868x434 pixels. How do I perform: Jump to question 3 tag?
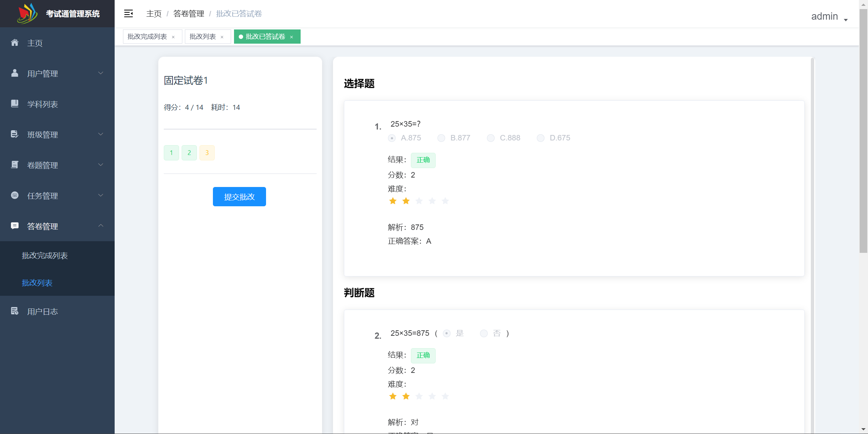pyautogui.click(x=207, y=153)
